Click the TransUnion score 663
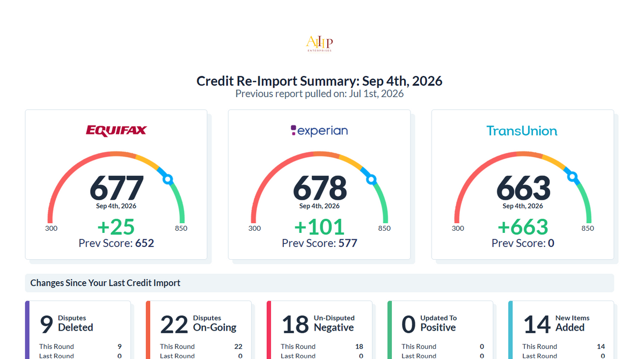Image resolution: width=644 pixels, height=359 pixels. (523, 188)
